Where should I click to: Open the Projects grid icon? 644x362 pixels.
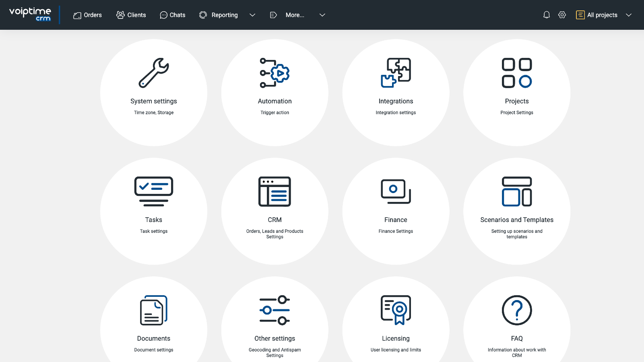pyautogui.click(x=517, y=73)
